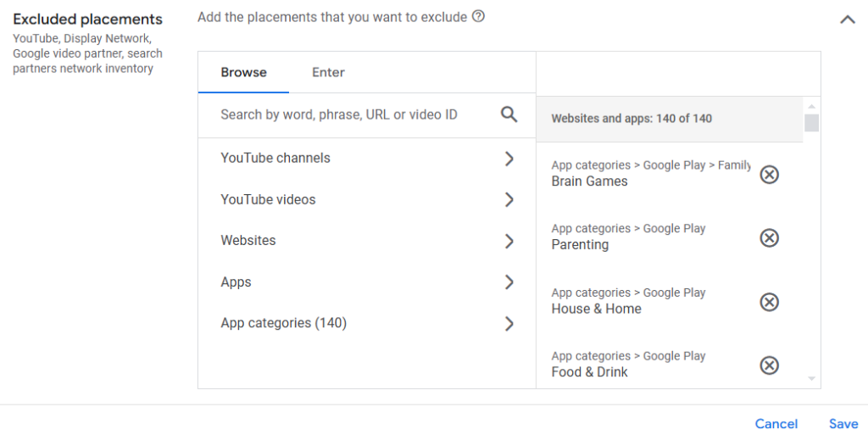Select the Browse tab
Screen dimensions: 868x435
pos(243,73)
